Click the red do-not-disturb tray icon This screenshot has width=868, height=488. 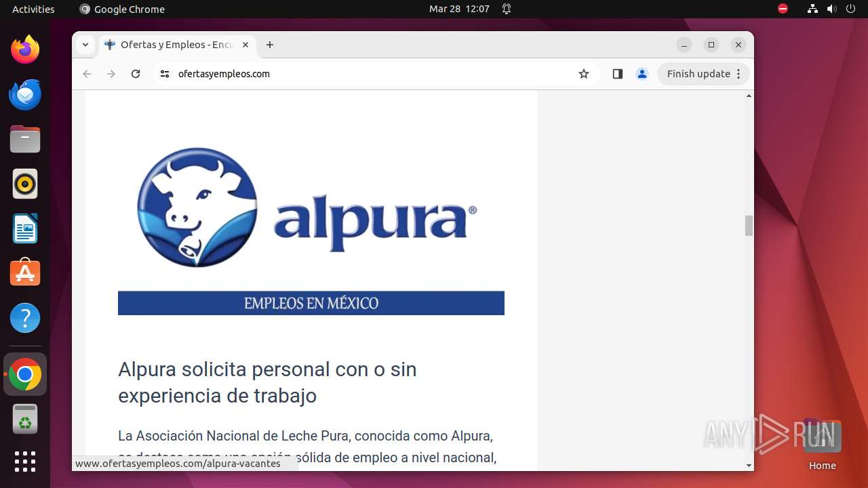pos(783,9)
